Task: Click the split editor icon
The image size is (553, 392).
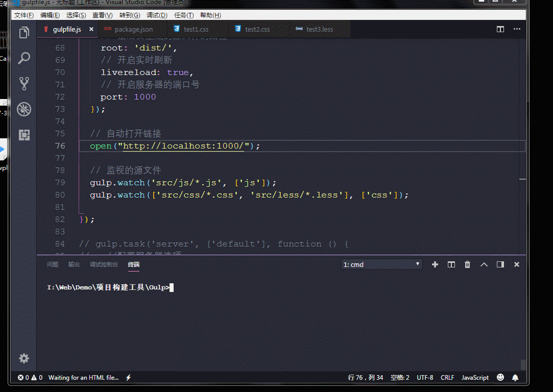Action: point(500,30)
